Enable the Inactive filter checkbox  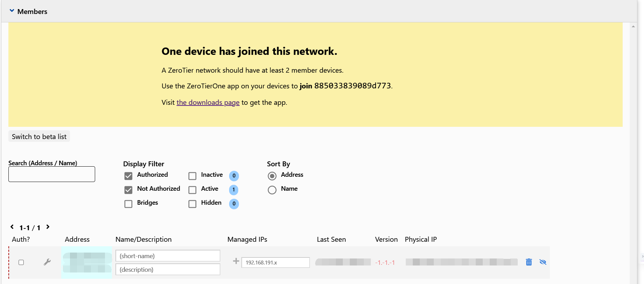[x=192, y=176]
